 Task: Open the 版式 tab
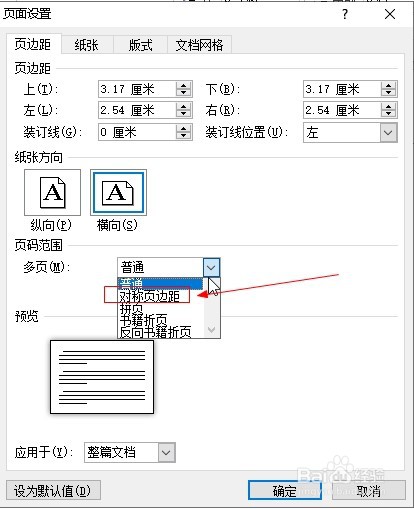[140, 45]
